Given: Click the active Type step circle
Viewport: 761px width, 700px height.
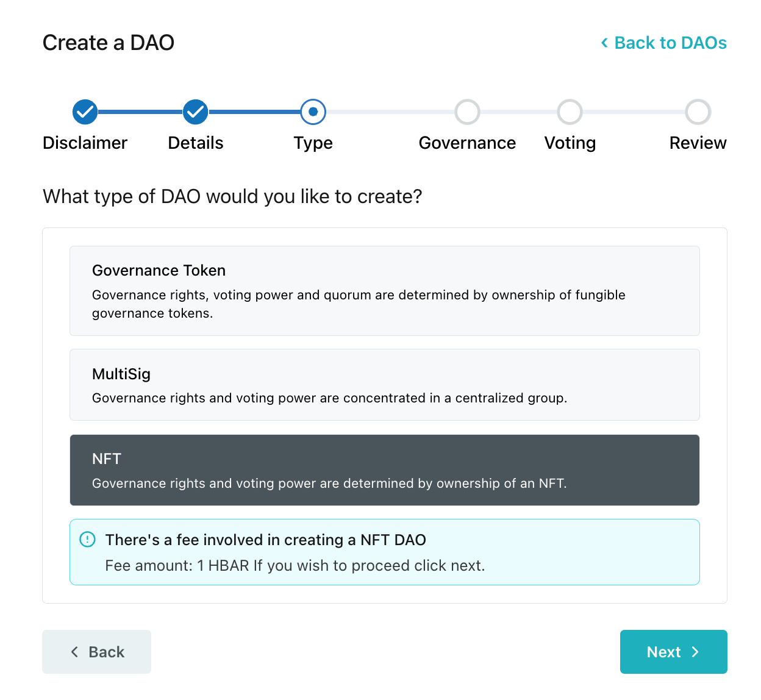Looking at the screenshot, I should tap(313, 112).
